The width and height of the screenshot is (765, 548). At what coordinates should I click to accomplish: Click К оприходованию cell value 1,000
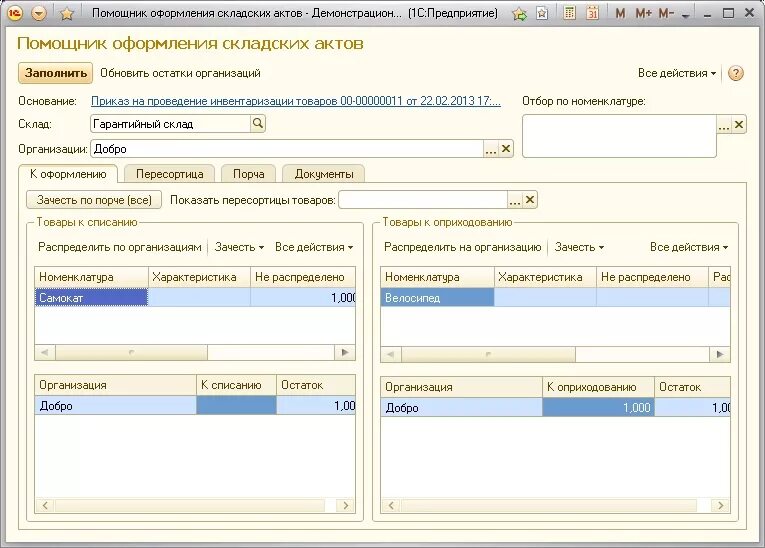pos(598,407)
